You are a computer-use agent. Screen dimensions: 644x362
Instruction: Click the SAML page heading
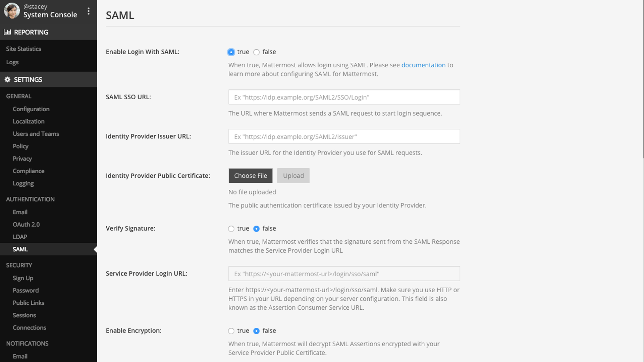pos(120,15)
